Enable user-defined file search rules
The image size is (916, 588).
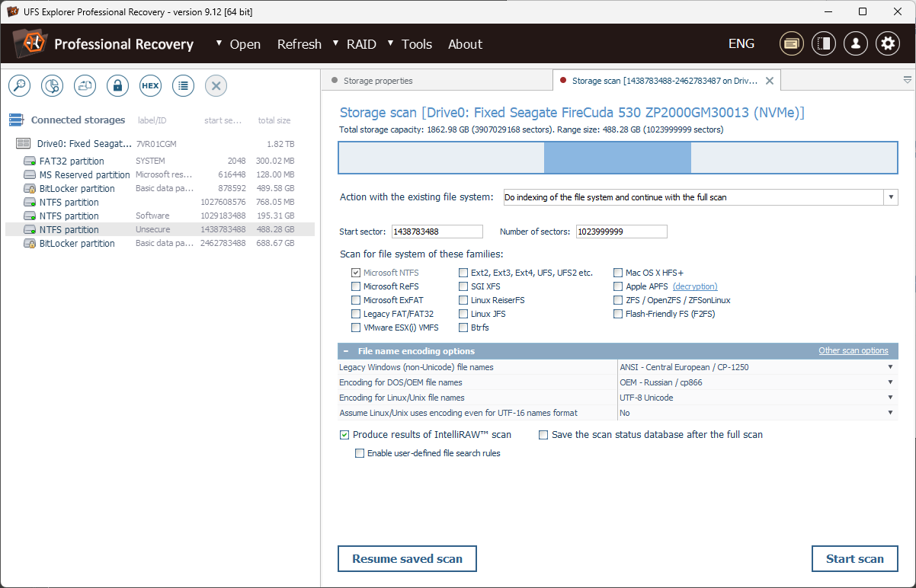[359, 452]
